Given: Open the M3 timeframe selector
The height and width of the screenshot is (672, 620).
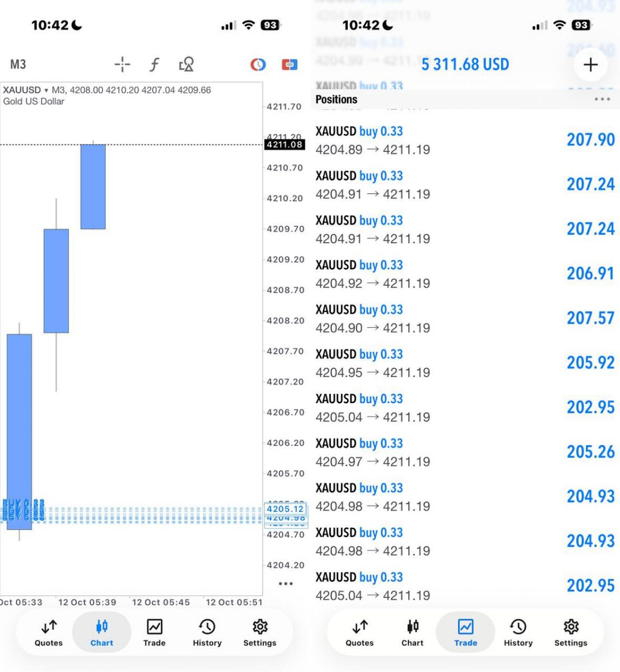Looking at the screenshot, I should [18, 64].
